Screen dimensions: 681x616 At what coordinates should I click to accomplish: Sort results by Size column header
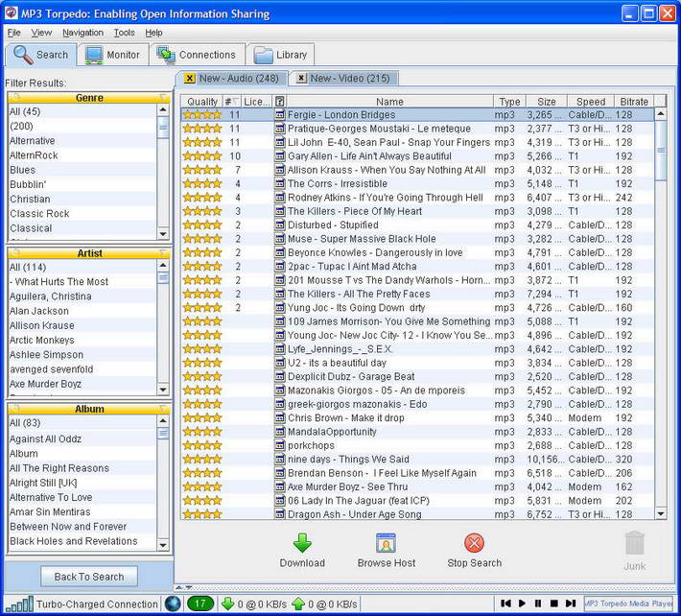click(x=547, y=102)
